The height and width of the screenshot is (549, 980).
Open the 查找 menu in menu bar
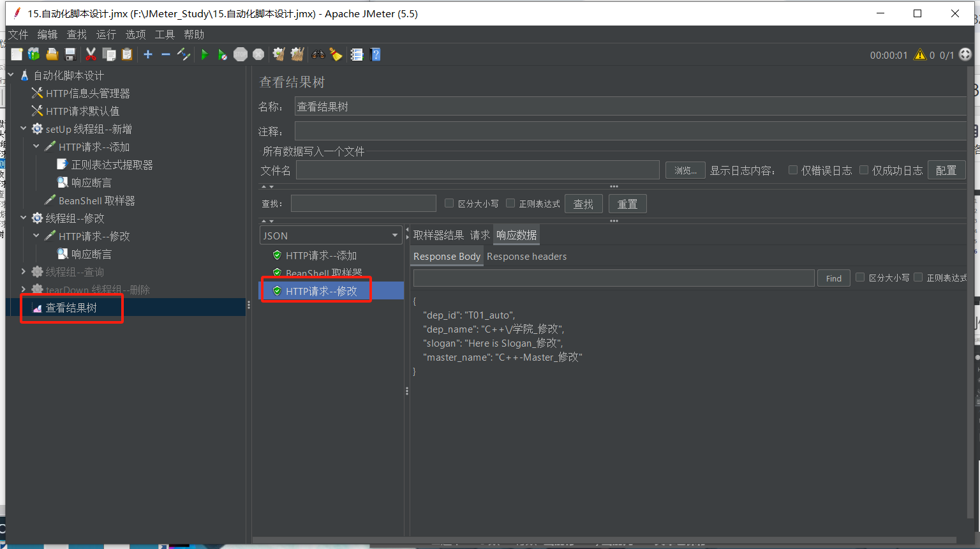[x=77, y=34]
